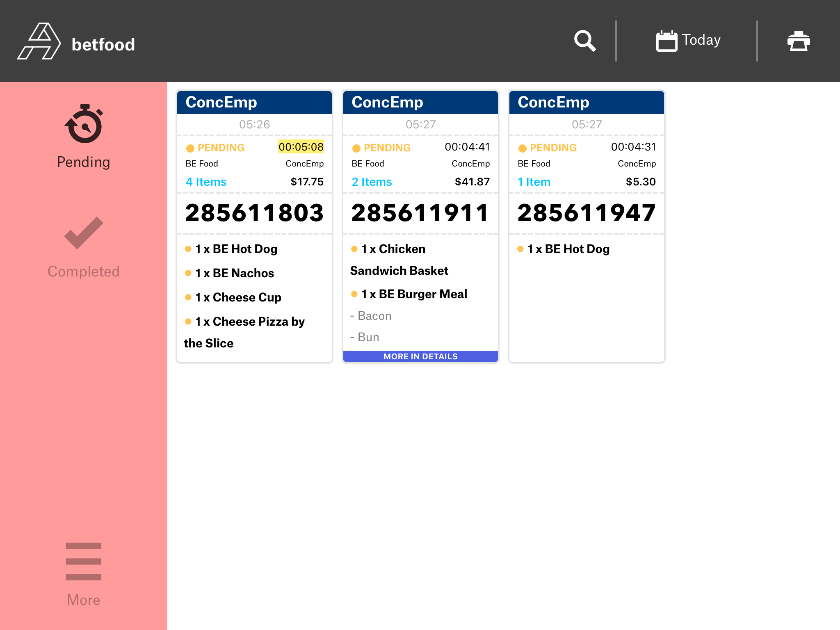Screen dimensions: 840x630
Task: Click the Completed checkmark icon
Action: pos(84,233)
